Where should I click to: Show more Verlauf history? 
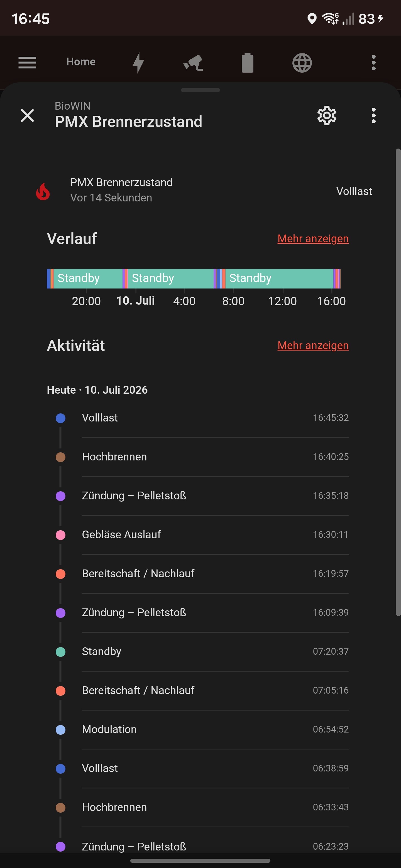pyautogui.click(x=313, y=239)
